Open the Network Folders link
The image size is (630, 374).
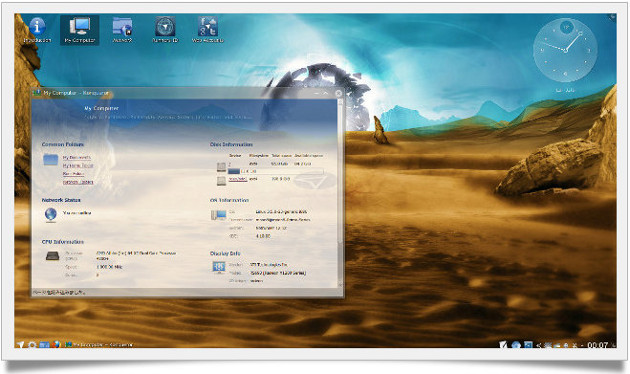pos(78,182)
